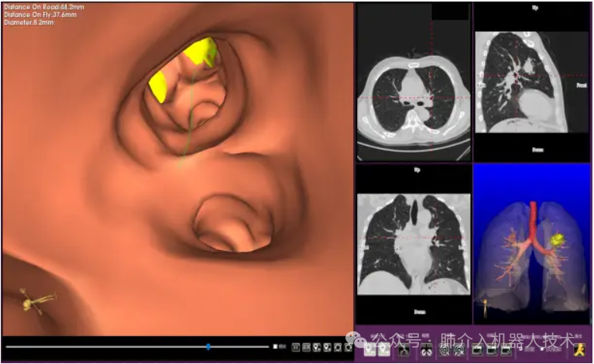Select the lungs icon in bottom toolbar
The height and width of the screenshot is (364, 594).
coord(426,349)
